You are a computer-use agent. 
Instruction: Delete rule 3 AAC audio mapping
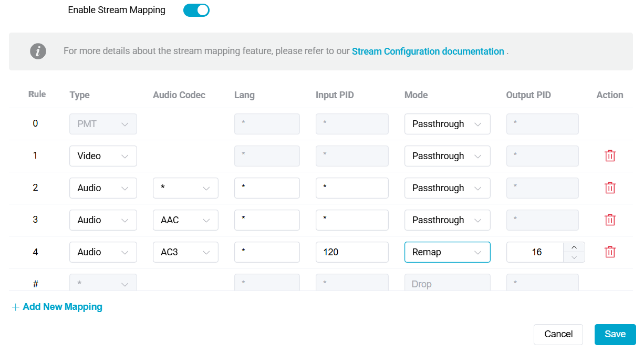pyautogui.click(x=610, y=220)
